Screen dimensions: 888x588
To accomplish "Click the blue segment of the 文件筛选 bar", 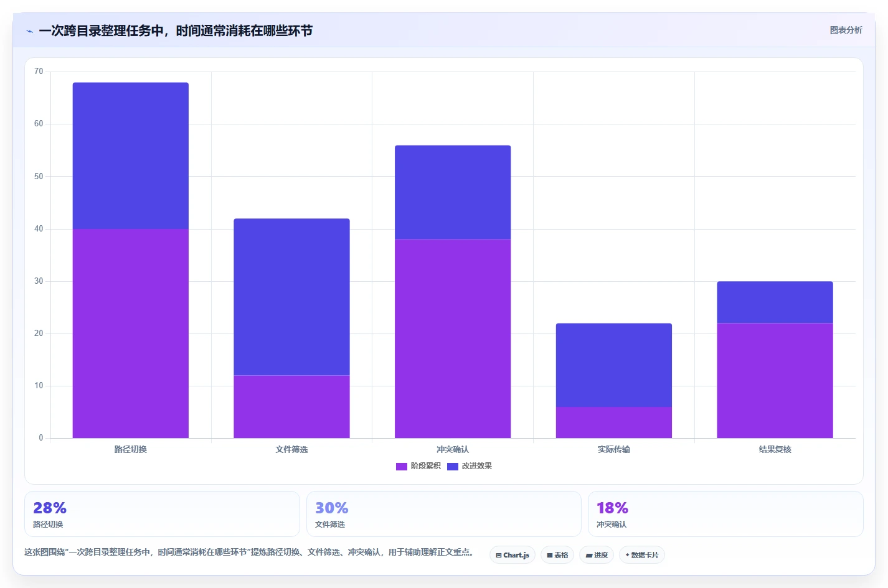I will pyautogui.click(x=291, y=297).
